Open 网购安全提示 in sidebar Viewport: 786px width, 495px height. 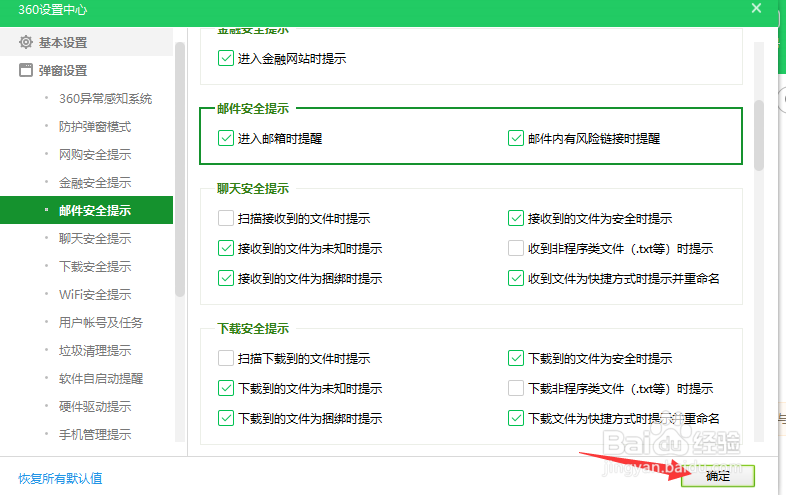pyautogui.click(x=95, y=154)
